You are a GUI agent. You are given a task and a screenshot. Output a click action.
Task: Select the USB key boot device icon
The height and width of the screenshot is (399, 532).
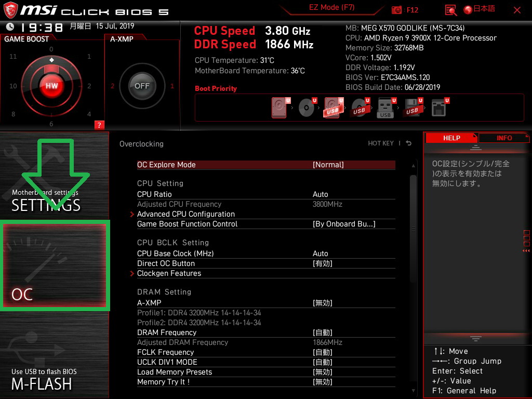coord(386,108)
